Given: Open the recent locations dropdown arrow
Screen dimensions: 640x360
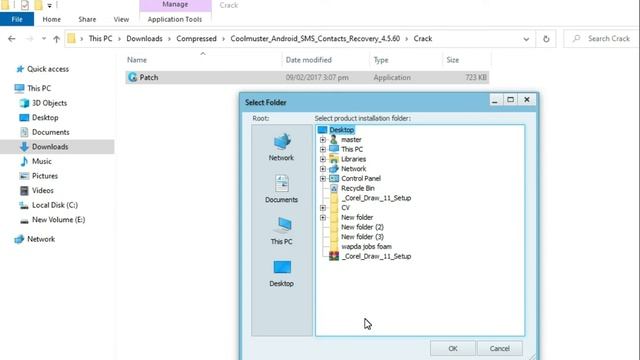Looking at the screenshot, I should 44,39.
